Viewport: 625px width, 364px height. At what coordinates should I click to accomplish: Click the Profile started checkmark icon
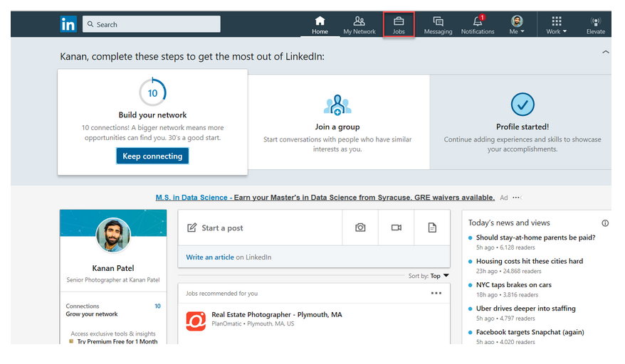click(x=522, y=105)
